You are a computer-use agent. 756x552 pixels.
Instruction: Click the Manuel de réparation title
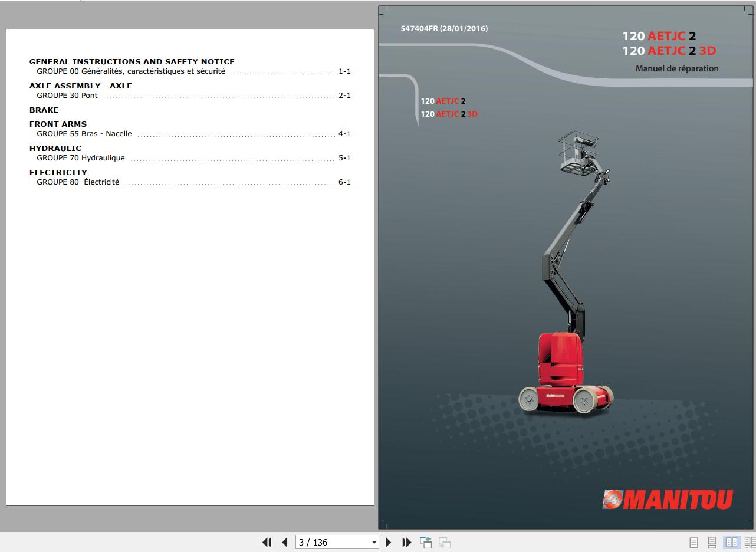tap(677, 68)
